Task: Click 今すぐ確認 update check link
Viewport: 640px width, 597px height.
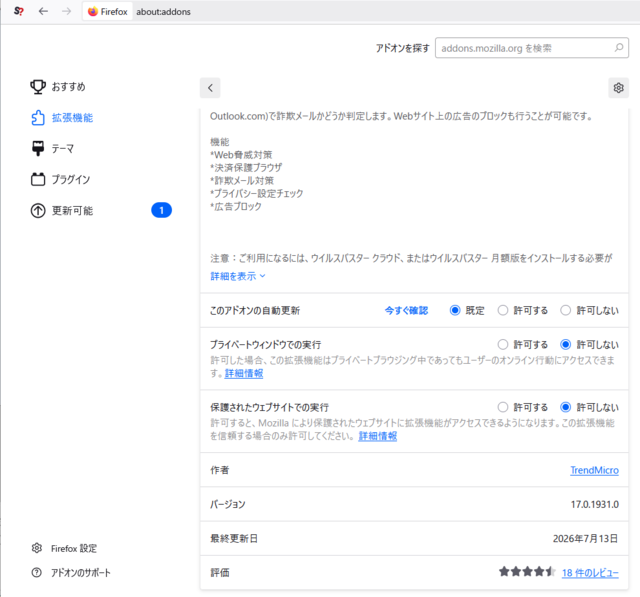Action: click(406, 311)
